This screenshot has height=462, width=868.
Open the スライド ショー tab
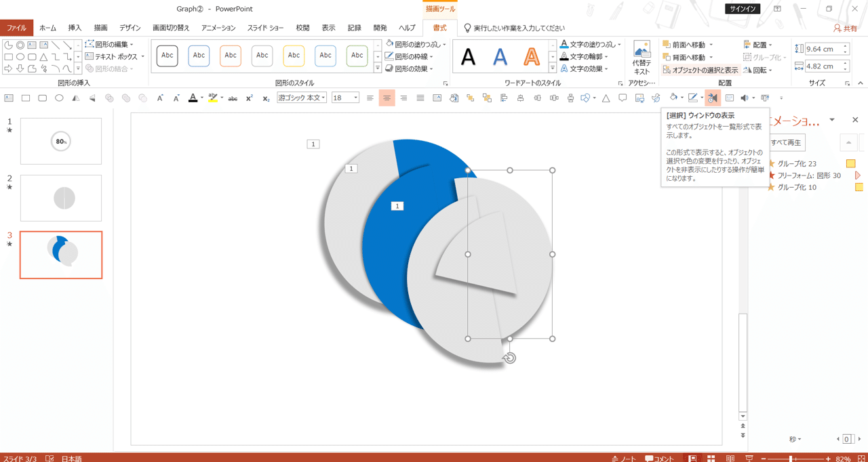[265, 28]
